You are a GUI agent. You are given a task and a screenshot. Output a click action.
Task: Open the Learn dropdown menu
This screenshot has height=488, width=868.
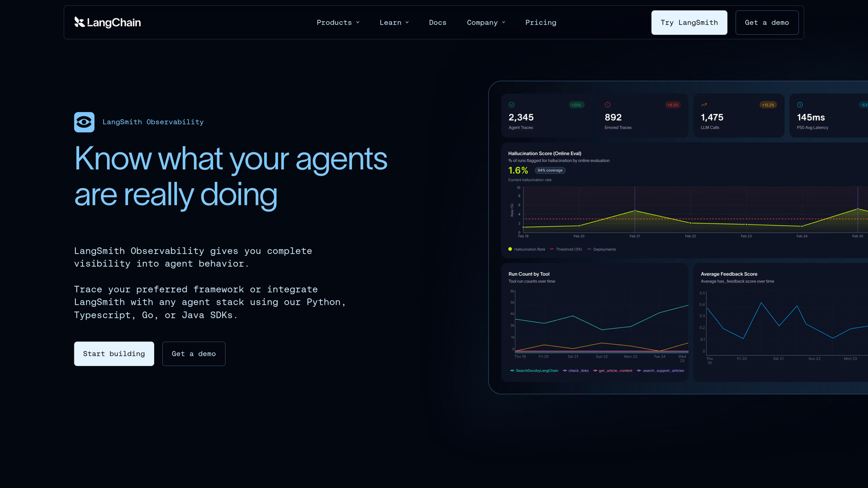(x=394, y=22)
